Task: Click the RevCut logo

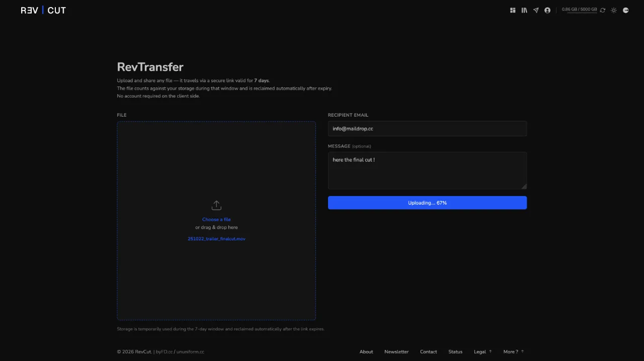Action: (x=43, y=10)
